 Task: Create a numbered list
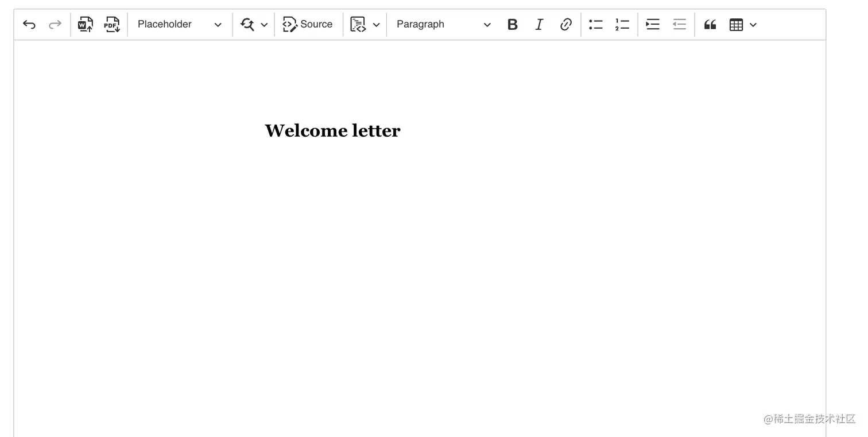(622, 24)
